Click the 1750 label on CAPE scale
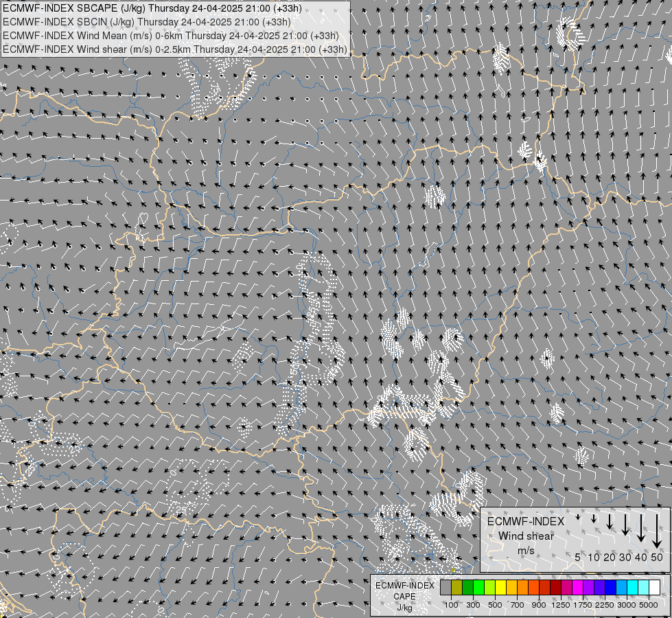This screenshot has height=618, width=672. click(583, 605)
